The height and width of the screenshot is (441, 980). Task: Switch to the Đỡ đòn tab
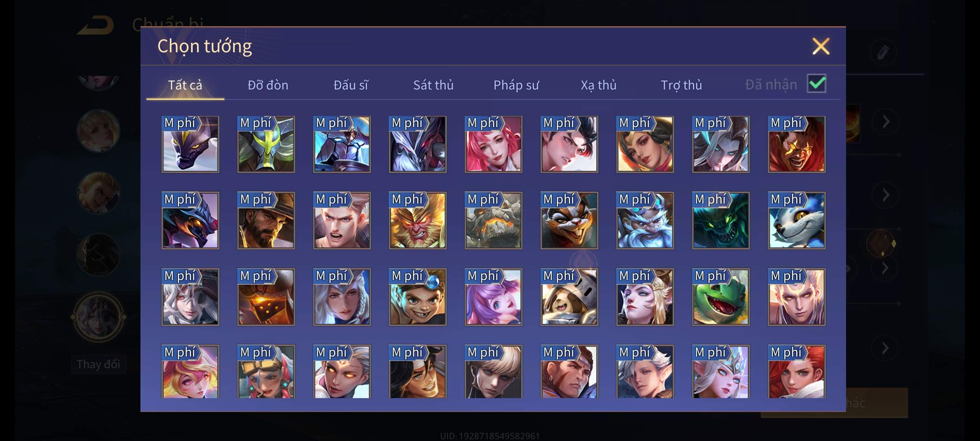pyautogui.click(x=268, y=85)
